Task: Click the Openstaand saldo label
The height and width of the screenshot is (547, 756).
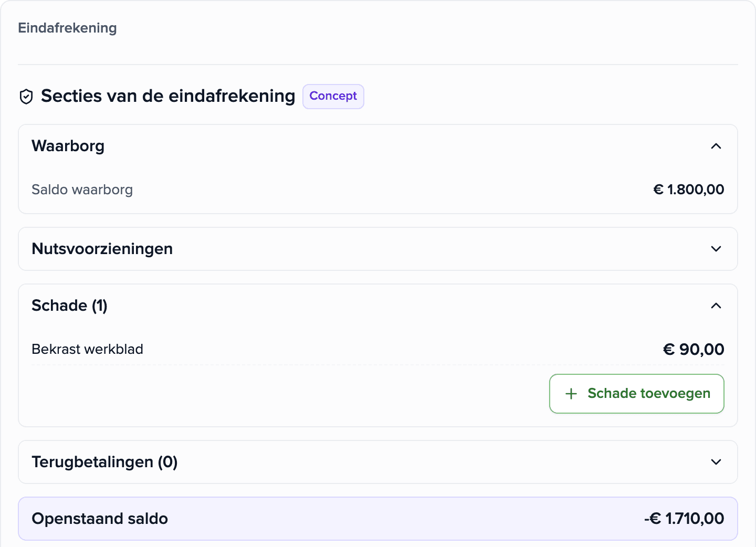Action: (100, 519)
